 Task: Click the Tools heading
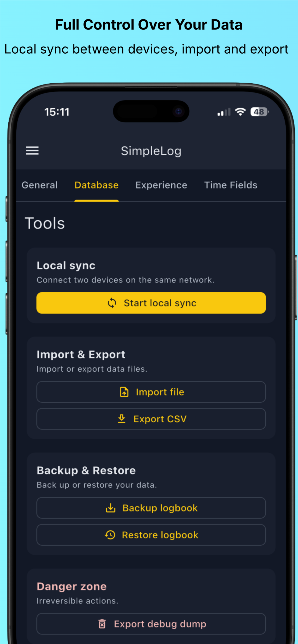(x=45, y=223)
